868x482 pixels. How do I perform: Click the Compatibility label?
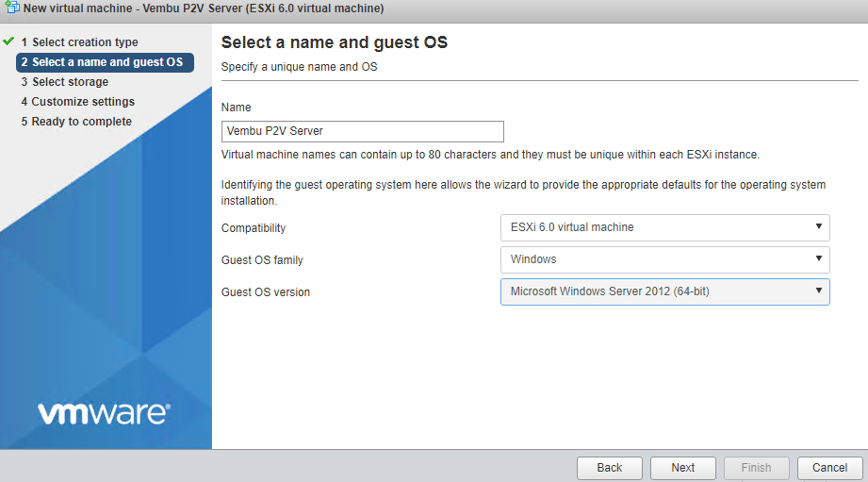tap(254, 228)
